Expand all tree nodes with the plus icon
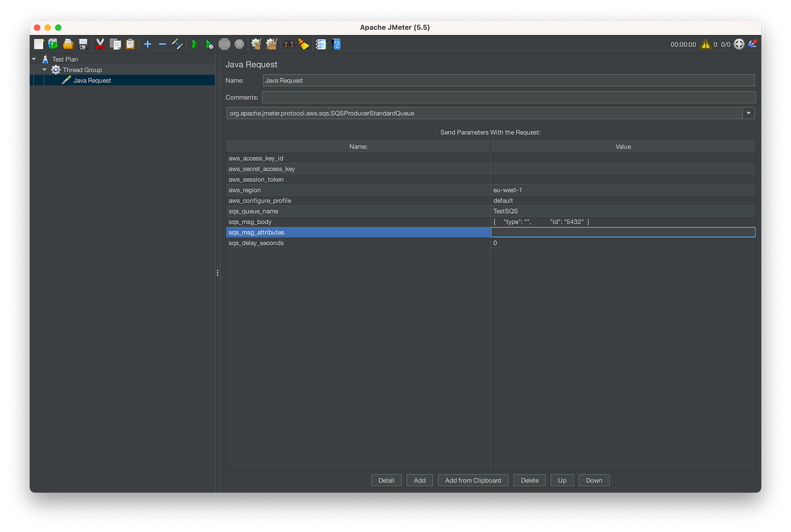 coord(147,44)
